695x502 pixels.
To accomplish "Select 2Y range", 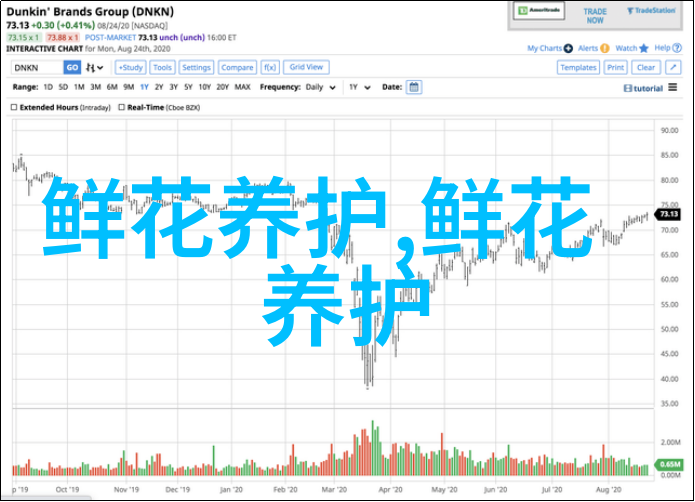I will coord(159,87).
